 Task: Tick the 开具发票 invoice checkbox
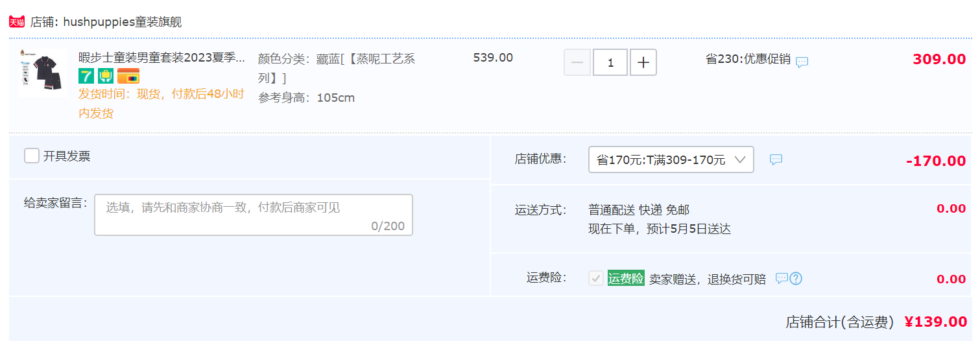tap(32, 156)
